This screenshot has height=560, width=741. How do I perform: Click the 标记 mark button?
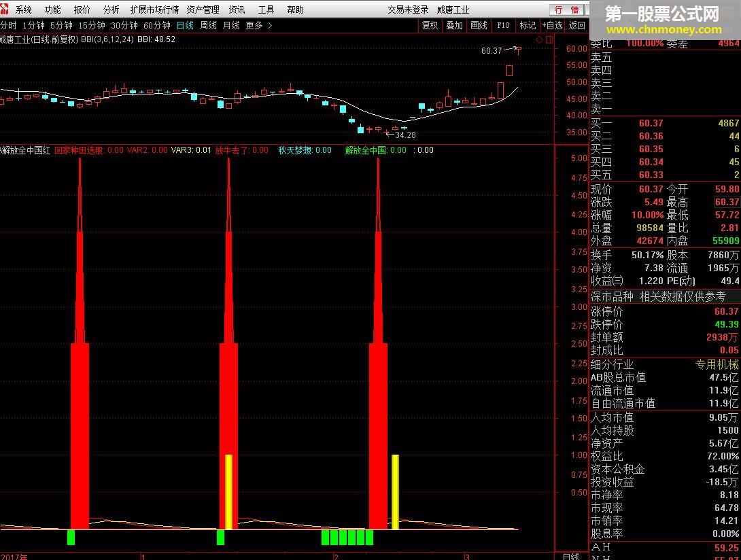528,26
